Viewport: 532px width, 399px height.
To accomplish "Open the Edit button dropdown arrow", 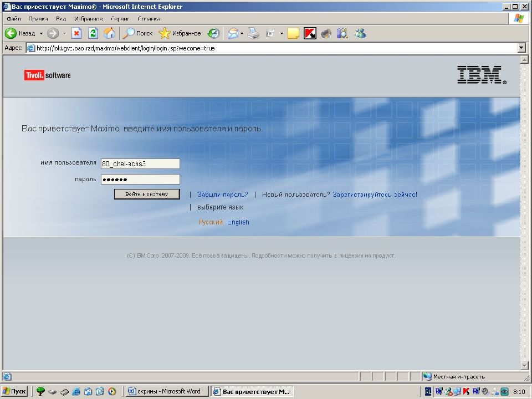I will (x=282, y=34).
